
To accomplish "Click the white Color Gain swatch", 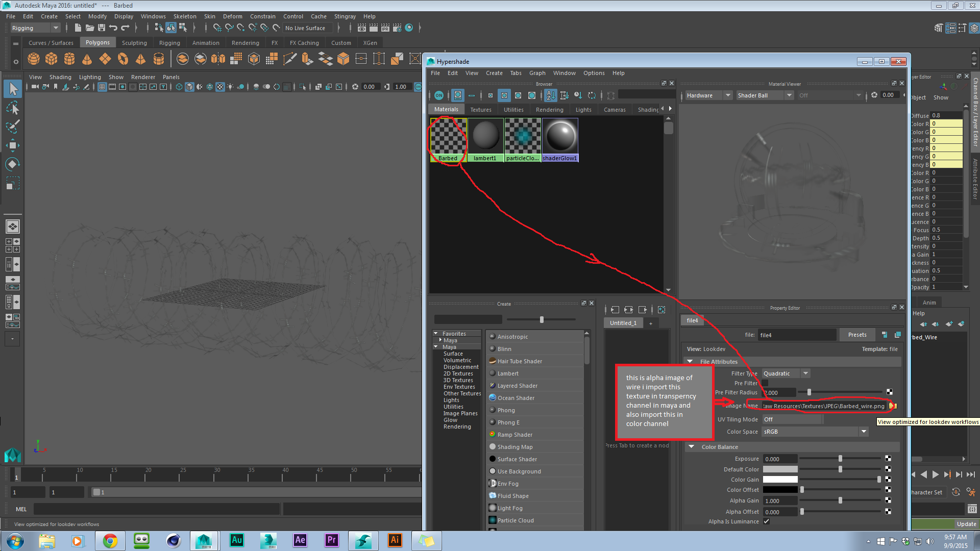I will coord(779,479).
